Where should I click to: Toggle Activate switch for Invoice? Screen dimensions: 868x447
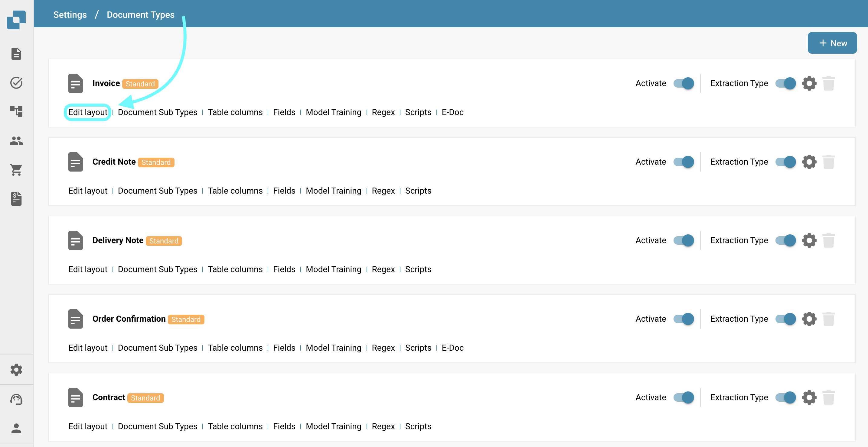pyautogui.click(x=683, y=83)
